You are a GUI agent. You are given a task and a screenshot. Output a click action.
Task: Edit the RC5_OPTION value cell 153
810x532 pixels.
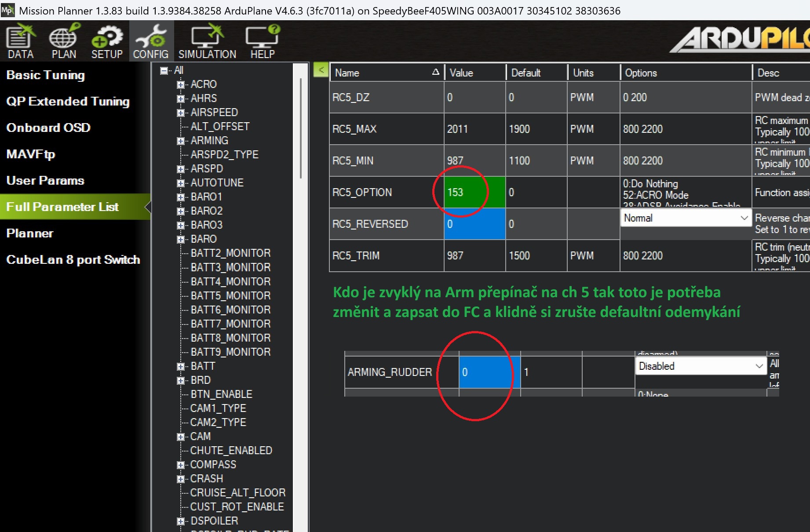point(474,192)
